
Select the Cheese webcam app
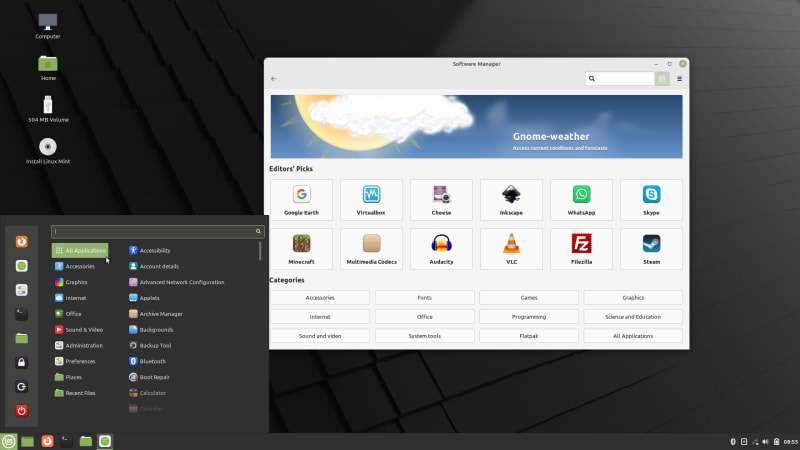[441, 199]
